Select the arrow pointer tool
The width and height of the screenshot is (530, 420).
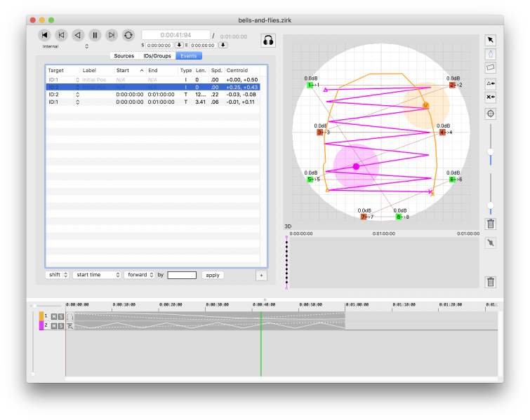point(491,40)
